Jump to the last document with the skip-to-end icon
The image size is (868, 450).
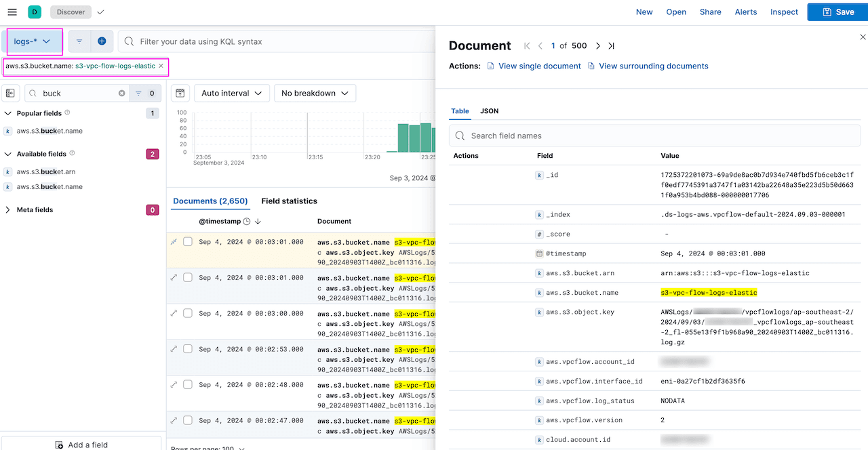click(611, 45)
